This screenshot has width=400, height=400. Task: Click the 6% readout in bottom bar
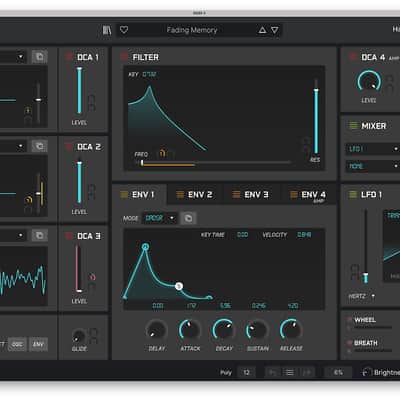pyautogui.click(x=338, y=372)
